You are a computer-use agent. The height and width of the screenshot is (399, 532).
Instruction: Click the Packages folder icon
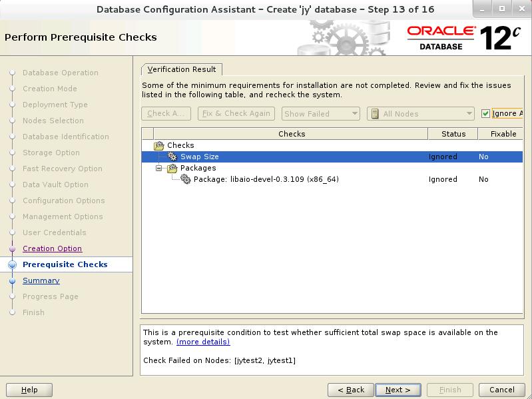tap(172, 168)
